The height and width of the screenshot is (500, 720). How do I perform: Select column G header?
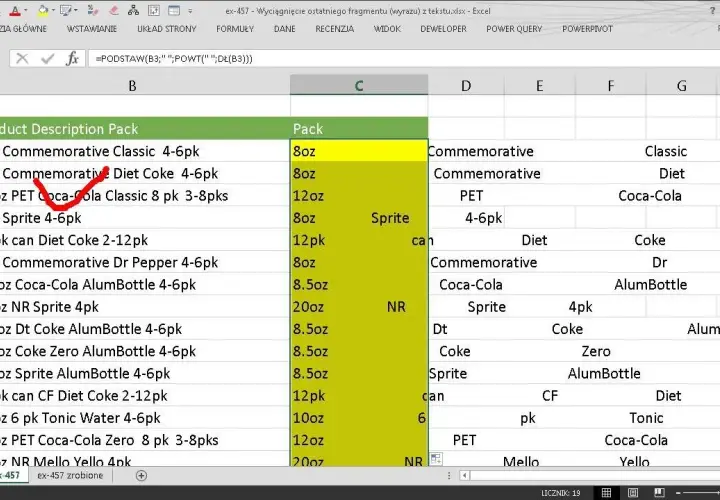[681, 85]
